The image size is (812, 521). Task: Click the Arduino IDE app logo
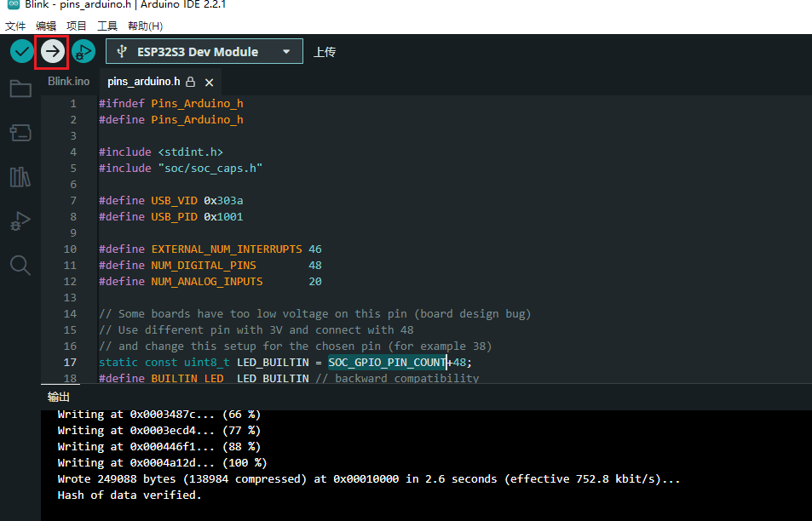pos(13,4)
